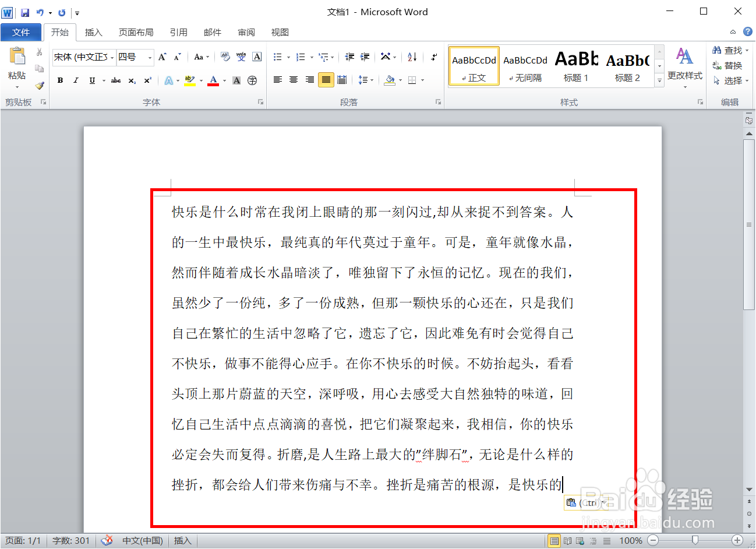
Task: Click the Replace (替换) button
Action: [x=727, y=65]
